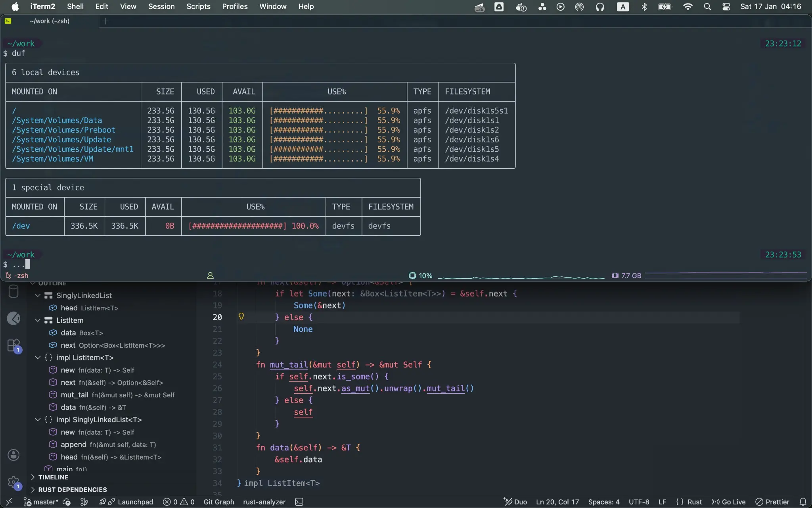Collapse the impl ListItem<T> node
Viewport: 812px width, 508px height.
(x=38, y=358)
